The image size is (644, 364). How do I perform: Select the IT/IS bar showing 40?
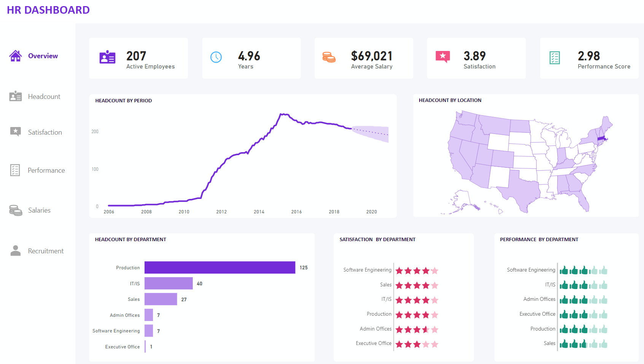click(169, 283)
